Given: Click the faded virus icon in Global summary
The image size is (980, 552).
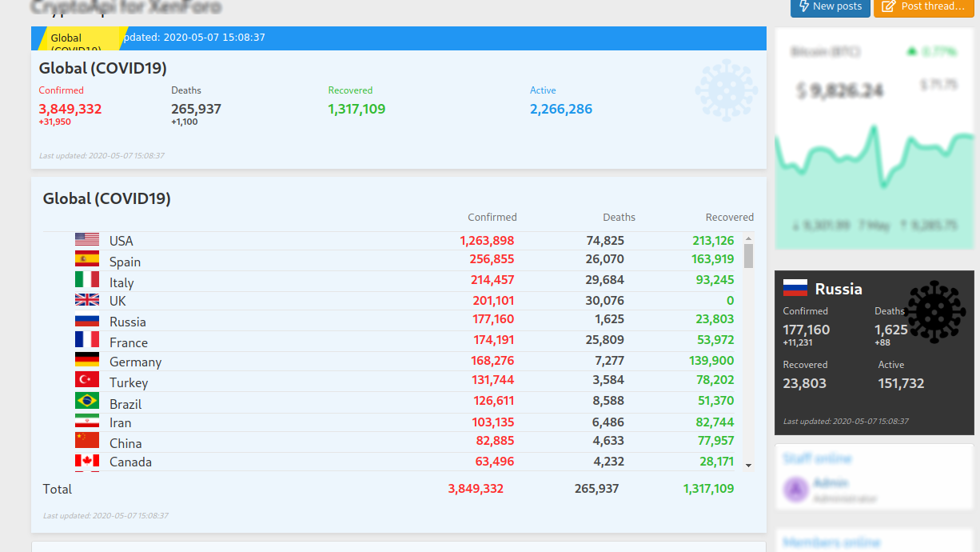Looking at the screenshot, I should (x=726, y=90).
